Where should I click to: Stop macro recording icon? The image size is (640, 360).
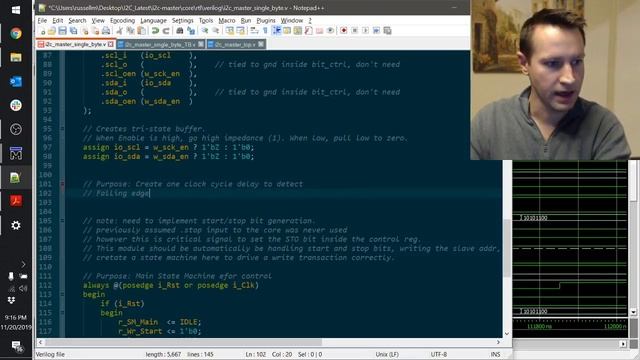click(354, 31)
